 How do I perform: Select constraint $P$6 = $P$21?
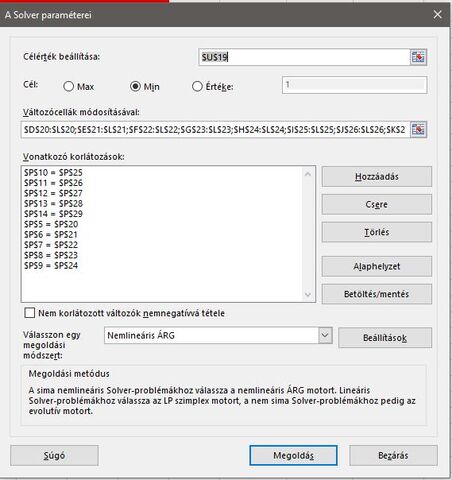51,235
